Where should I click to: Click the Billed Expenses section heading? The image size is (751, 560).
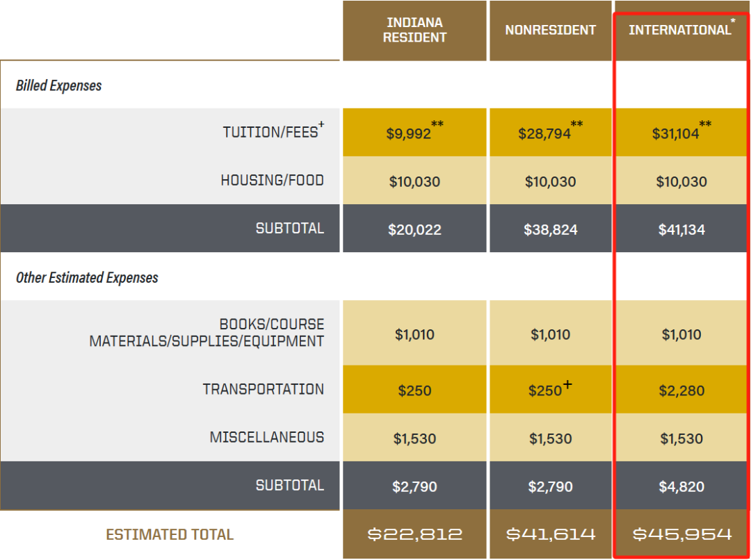59,85
